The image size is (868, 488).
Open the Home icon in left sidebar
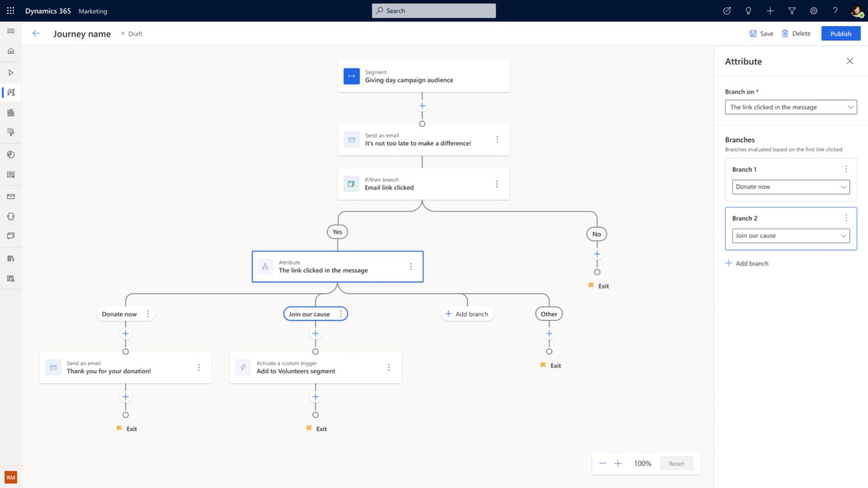click(x=11, y=51)
